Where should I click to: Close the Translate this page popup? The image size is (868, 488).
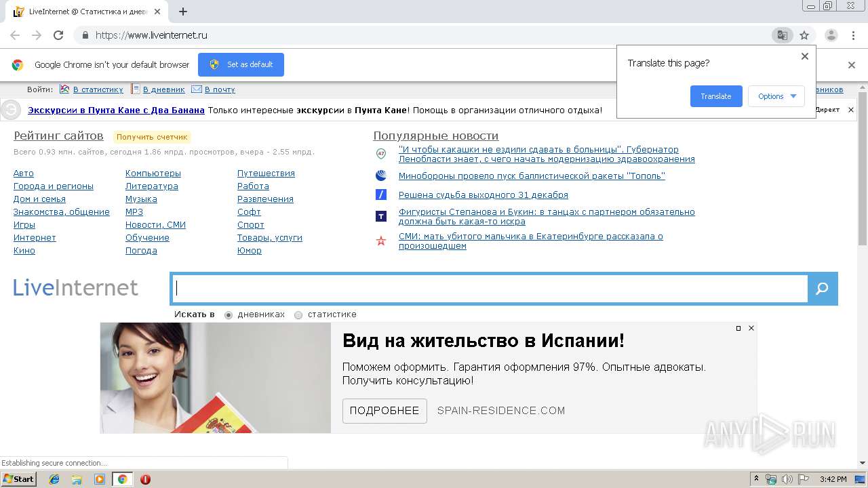[x=805, y=56]
